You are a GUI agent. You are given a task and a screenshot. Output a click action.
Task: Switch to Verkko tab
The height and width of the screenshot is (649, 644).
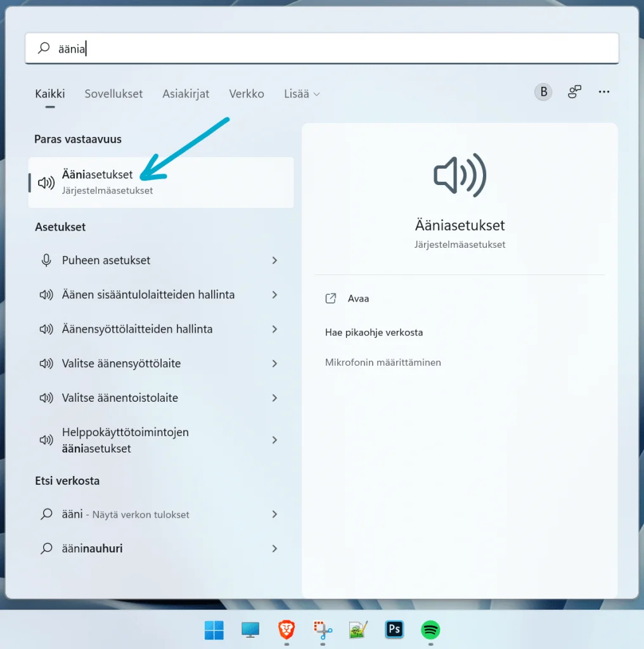(x=247, y=94)
